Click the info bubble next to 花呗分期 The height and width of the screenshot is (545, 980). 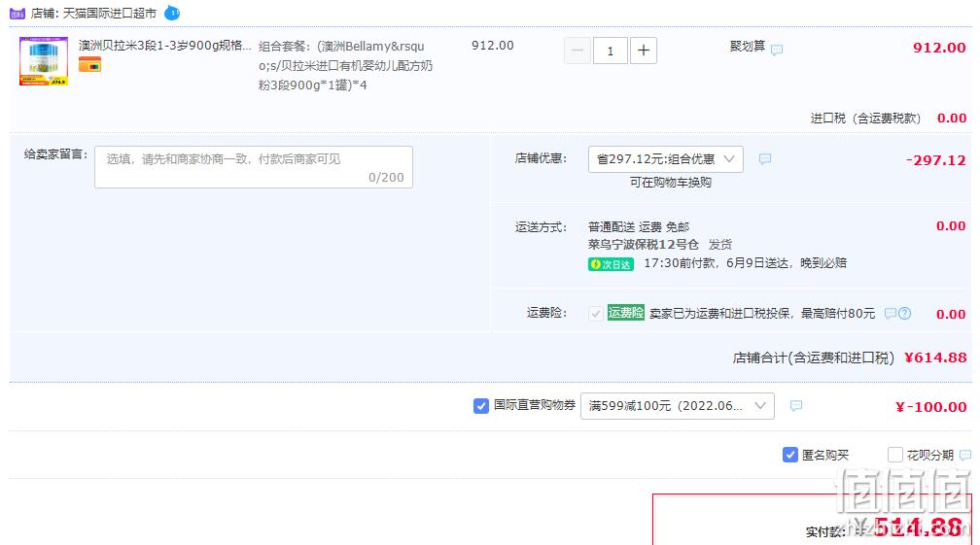965,455
